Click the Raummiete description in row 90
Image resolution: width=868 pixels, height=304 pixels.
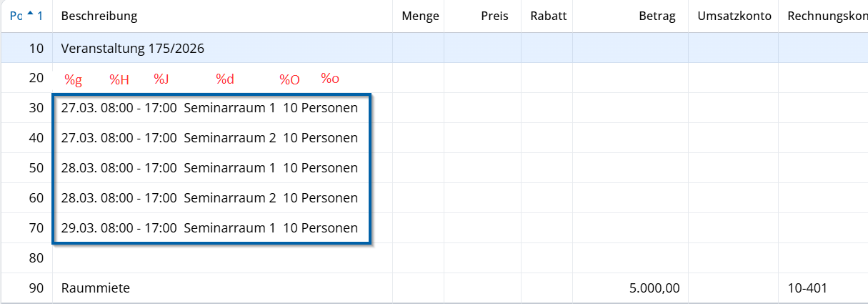click(x=95, y=288)
